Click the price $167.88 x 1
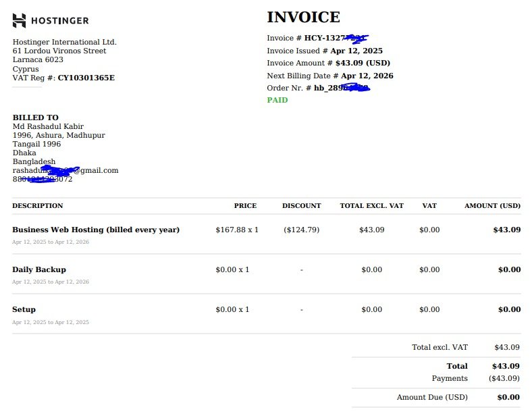The width and height of the screenshot is (532, 420). 237,230
